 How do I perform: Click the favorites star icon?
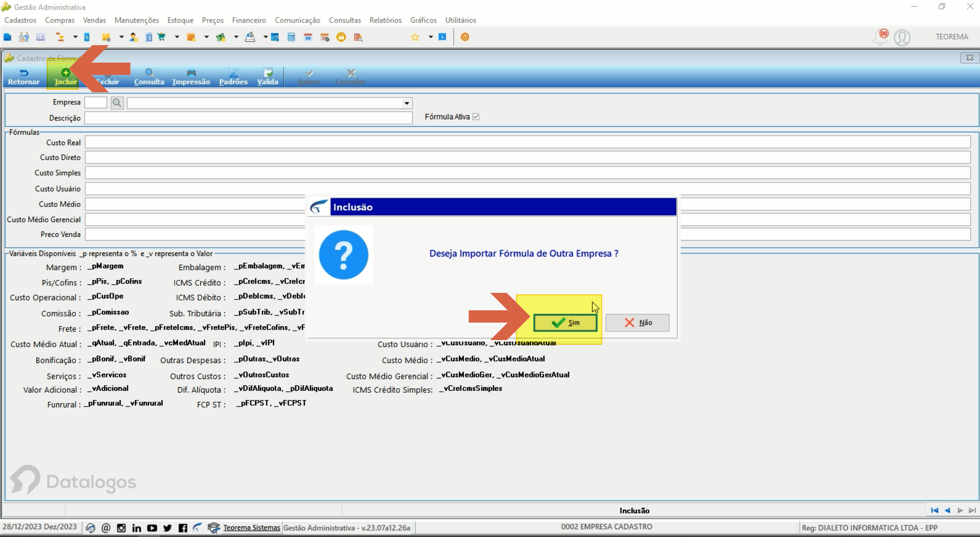pos(415,37)
